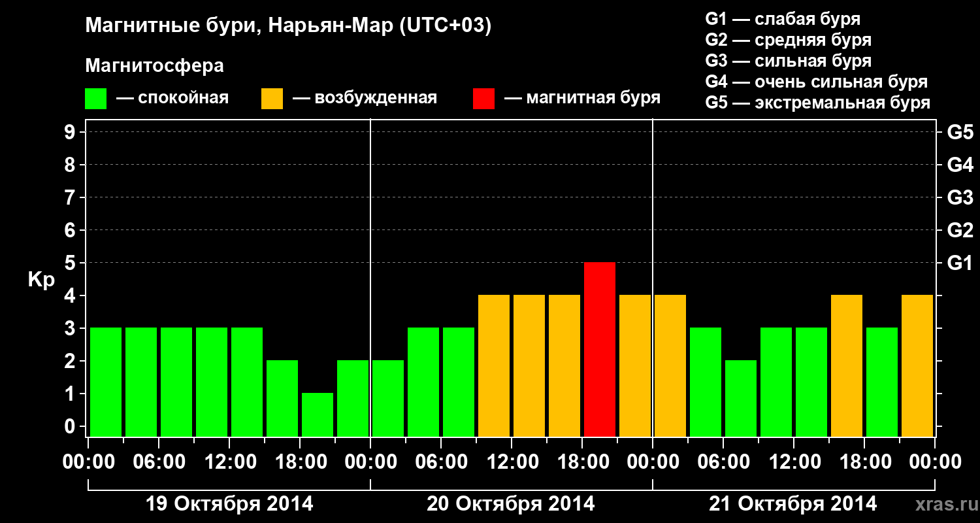
Task: Click the first orange Kp 4 bar on 20 October
Action: [x=494, y=365]
